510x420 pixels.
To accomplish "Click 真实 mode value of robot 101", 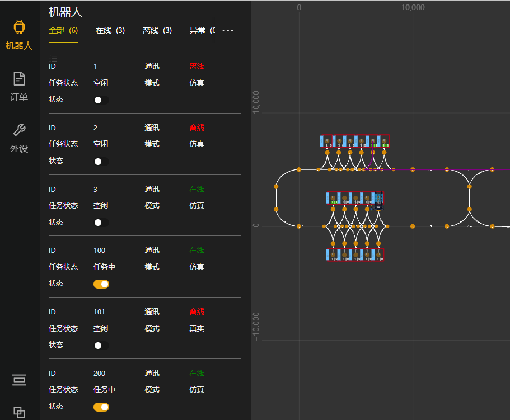I will click(197, 328).
